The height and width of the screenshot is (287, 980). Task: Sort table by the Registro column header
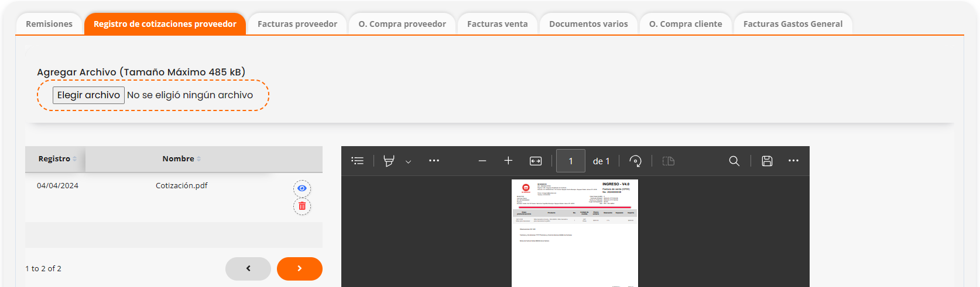[55, 159]
